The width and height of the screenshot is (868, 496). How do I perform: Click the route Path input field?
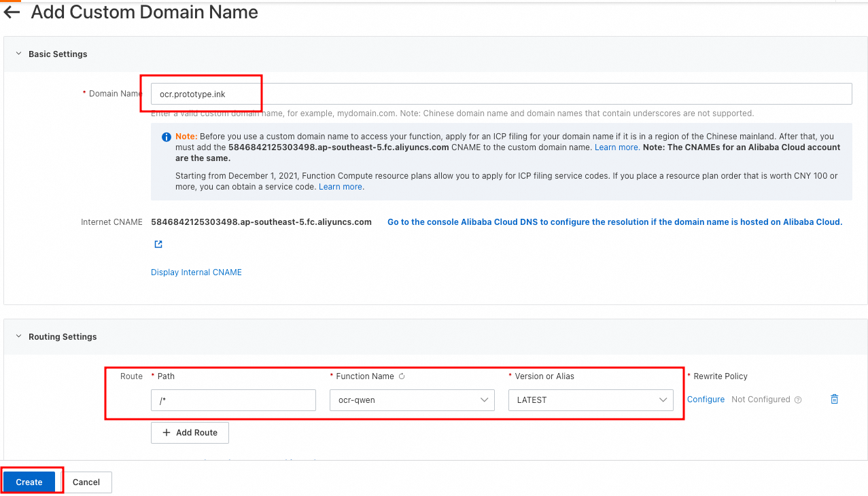pos(233,400)
